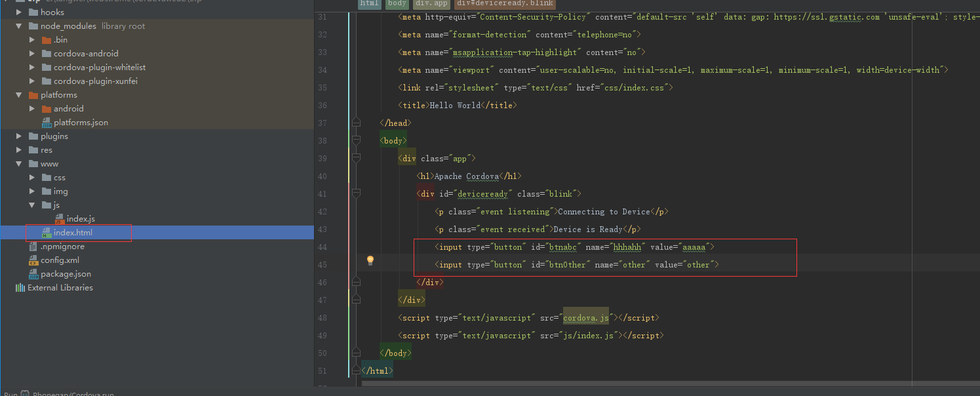Collapse the div.app fold marker on line 39
Screen dimensions: 980x396
pyautogui.click(x=356, y=158)
